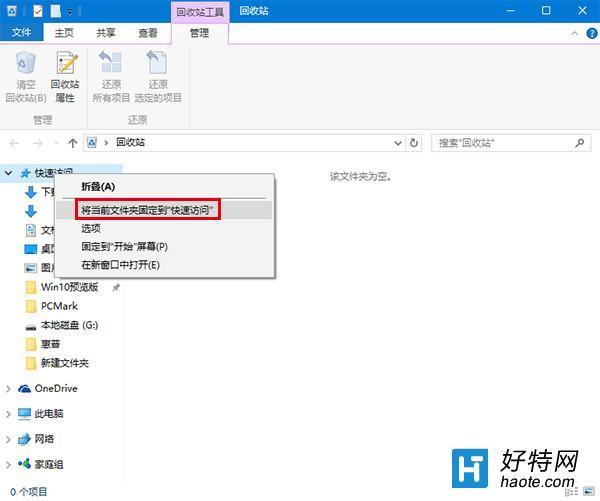Select 此电脑 in navigation pane
The width and height of the screenshot is (600, 501).
[x=41, y=413]
